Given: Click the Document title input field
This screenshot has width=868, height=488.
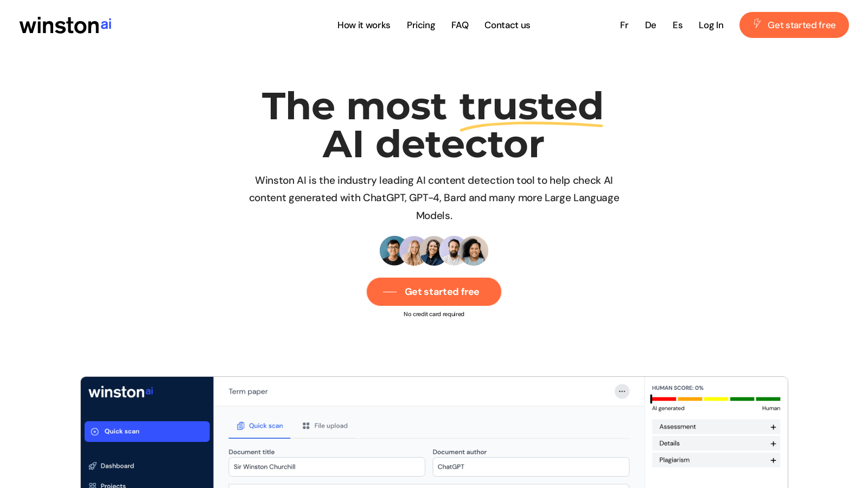Looking at the screenshot, I should point(327,467).
